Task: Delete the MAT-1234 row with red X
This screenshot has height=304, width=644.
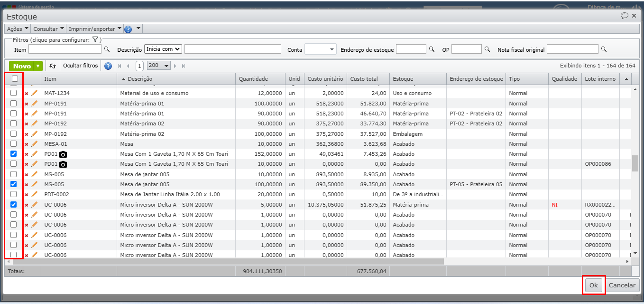Action: 27,94
